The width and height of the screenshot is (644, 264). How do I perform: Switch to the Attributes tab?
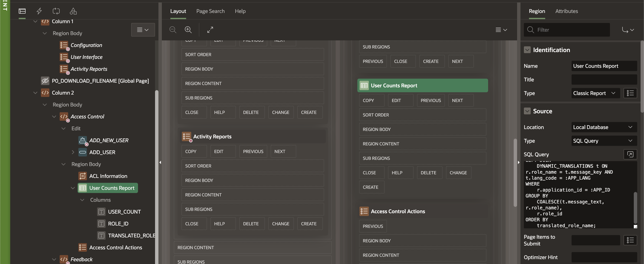[x=566, y=11]
